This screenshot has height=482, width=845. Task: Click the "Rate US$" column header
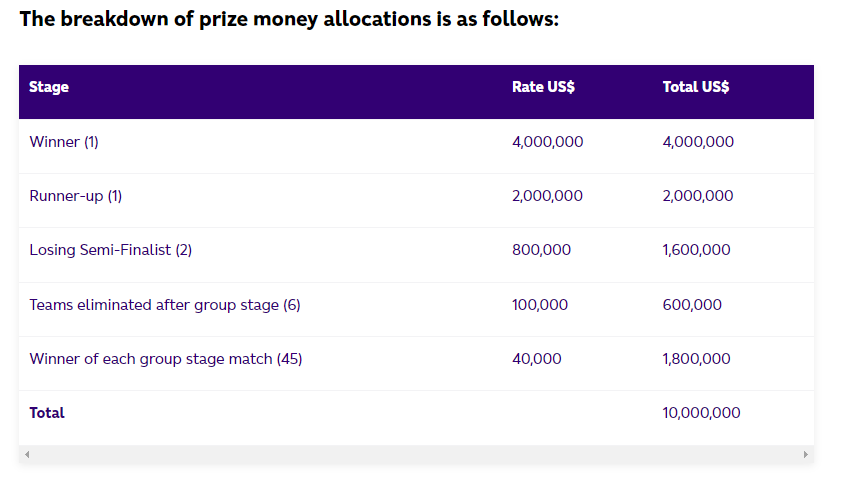(543, 87)
